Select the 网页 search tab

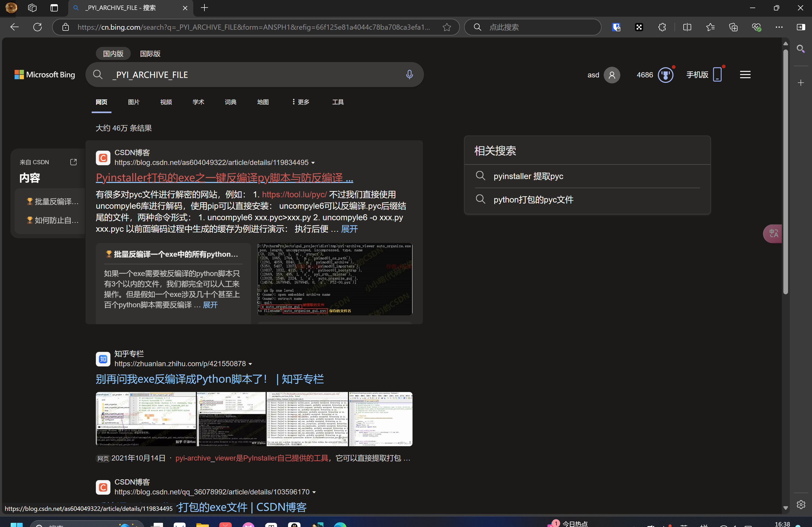click(x=101, y=102)
